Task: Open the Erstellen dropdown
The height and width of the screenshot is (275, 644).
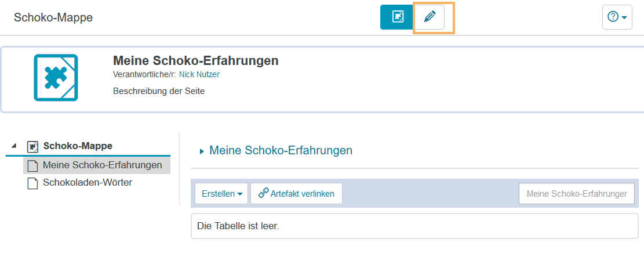Action: click(x=221, y=194)
